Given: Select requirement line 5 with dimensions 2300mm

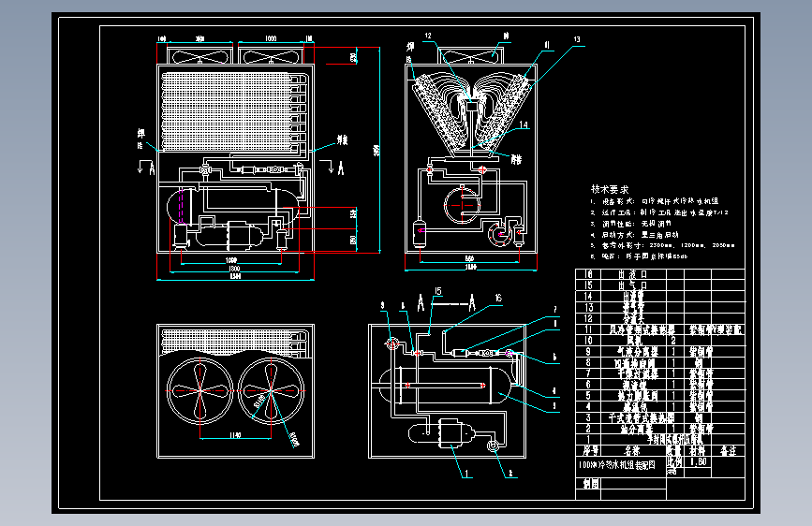Looking at the screenshot, I should pyautogui.click(x=662, y=245).
